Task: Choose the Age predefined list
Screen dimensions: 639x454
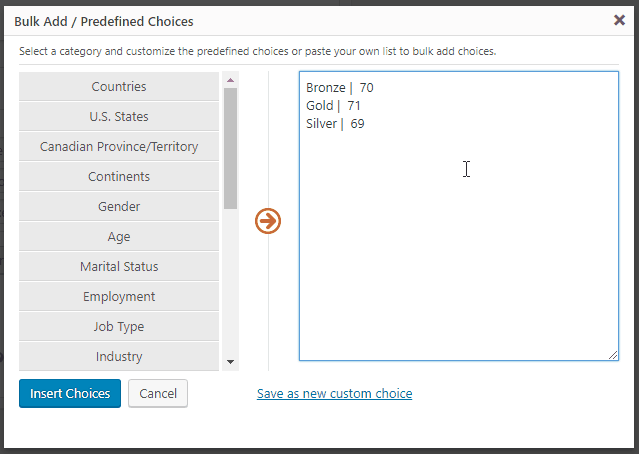Action: (119, 236)
